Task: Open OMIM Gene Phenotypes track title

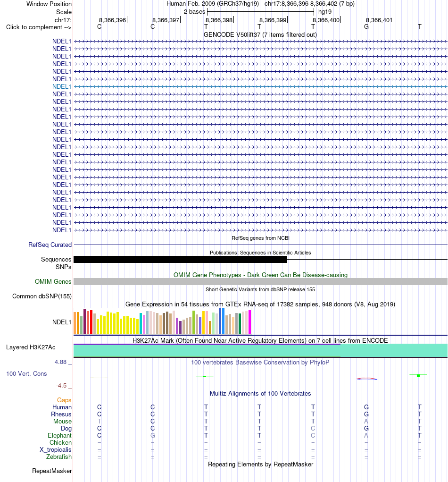Action: tap(260, 275)
